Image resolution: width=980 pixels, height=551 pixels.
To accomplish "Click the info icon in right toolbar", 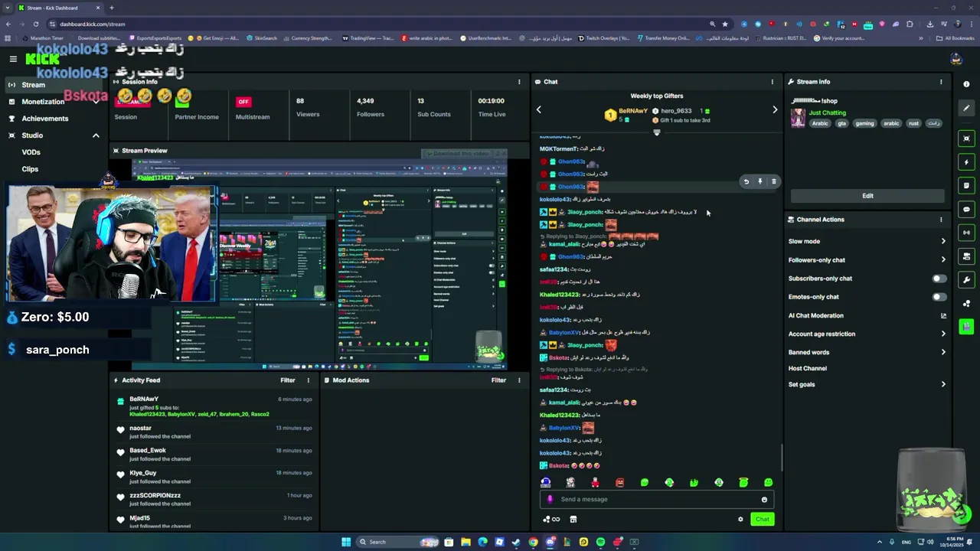I will pos(966,84).
